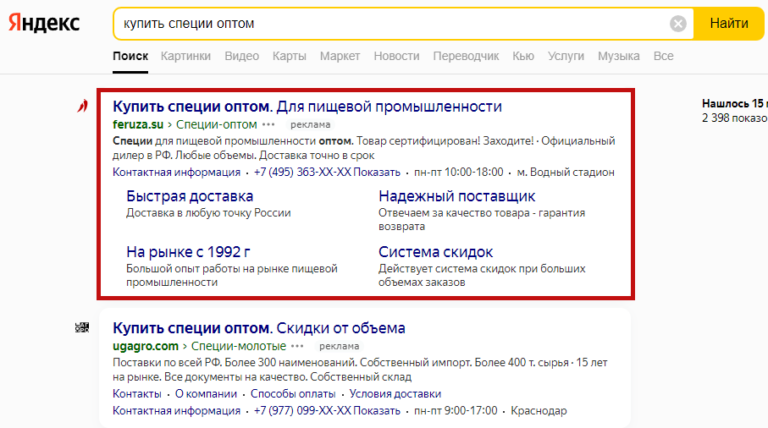This screenshot has height=428, width=768.
Task: Open the Быстрая доставка sitelink
Action: pyautogui.click(x=190, y=196)
